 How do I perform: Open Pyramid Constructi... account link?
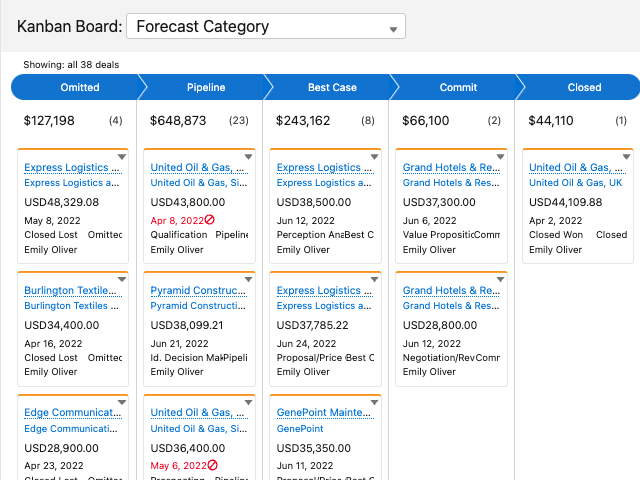coord(198,306)
